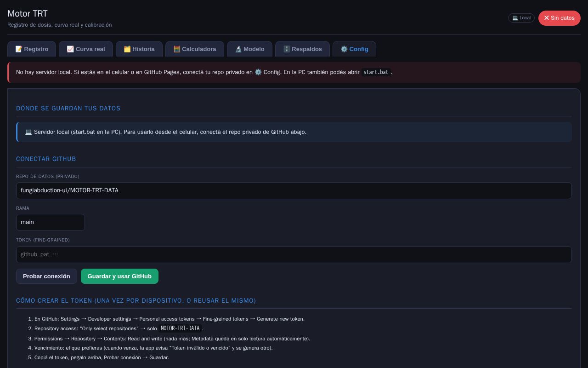Click the Permissions instruction step
This screenshot has height=368, width=588.
(x=172, y=339)
